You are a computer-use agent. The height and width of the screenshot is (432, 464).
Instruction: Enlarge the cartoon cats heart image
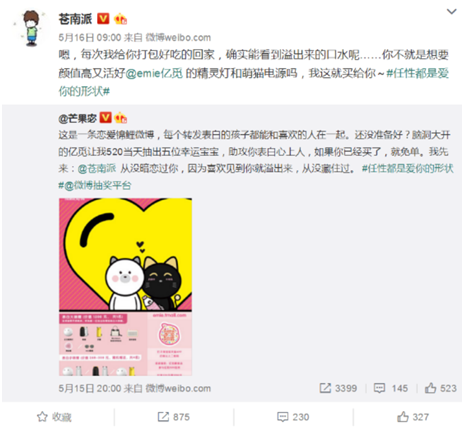click(125, 287)
